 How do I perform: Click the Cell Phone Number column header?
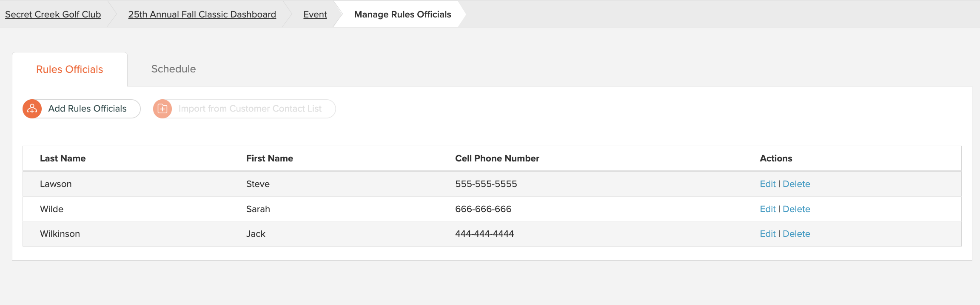(497, 158)
